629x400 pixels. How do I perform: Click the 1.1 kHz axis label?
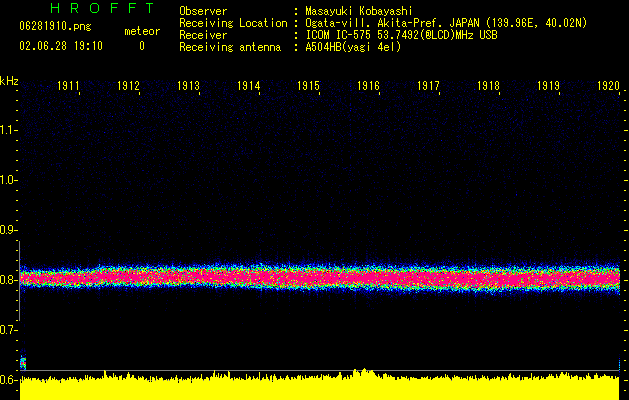9,130
